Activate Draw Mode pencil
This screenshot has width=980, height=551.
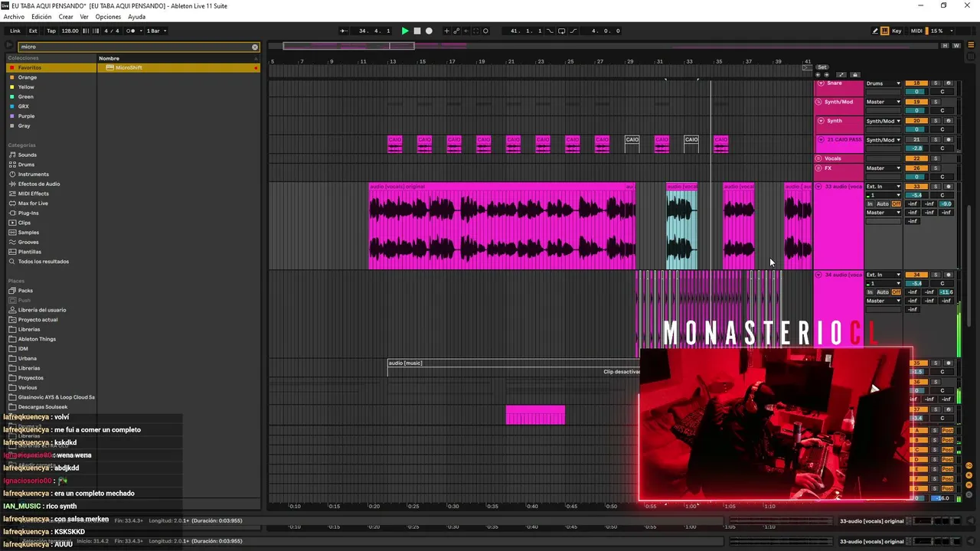(x=875, y=31)
